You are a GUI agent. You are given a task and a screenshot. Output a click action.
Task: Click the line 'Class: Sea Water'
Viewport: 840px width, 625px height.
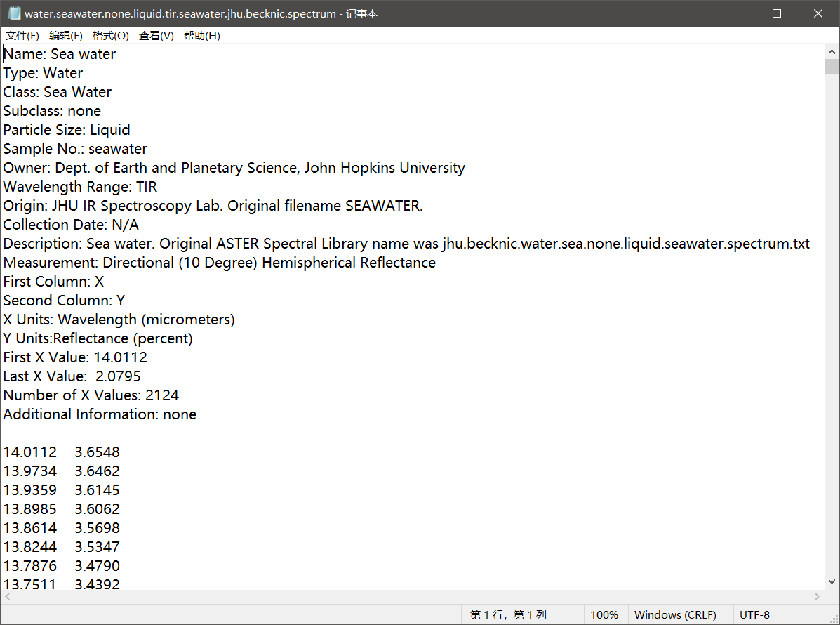point(58,92)
